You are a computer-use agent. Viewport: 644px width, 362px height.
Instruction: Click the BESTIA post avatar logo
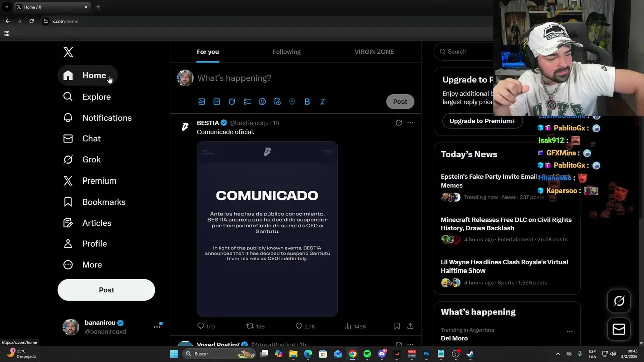(185, 127)
